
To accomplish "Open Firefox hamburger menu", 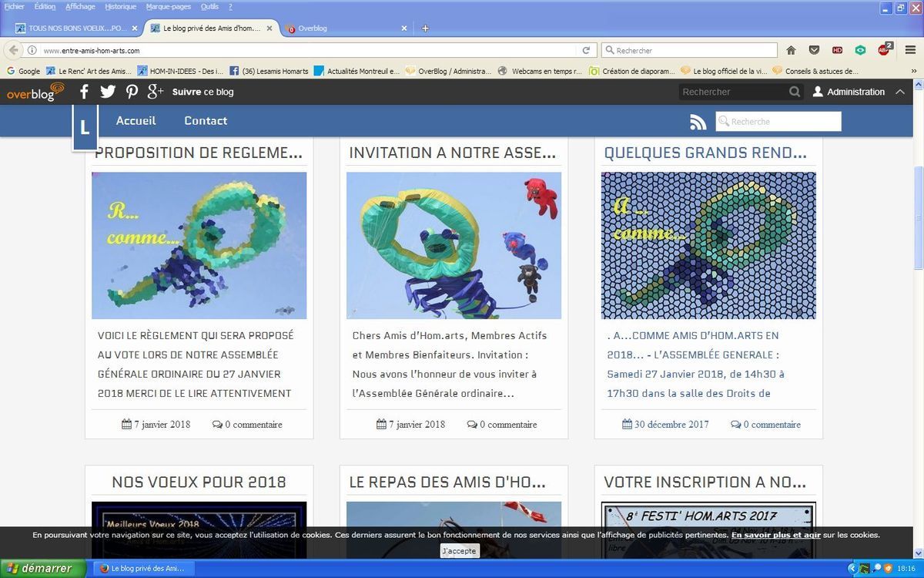I will [x=910, y=50].
